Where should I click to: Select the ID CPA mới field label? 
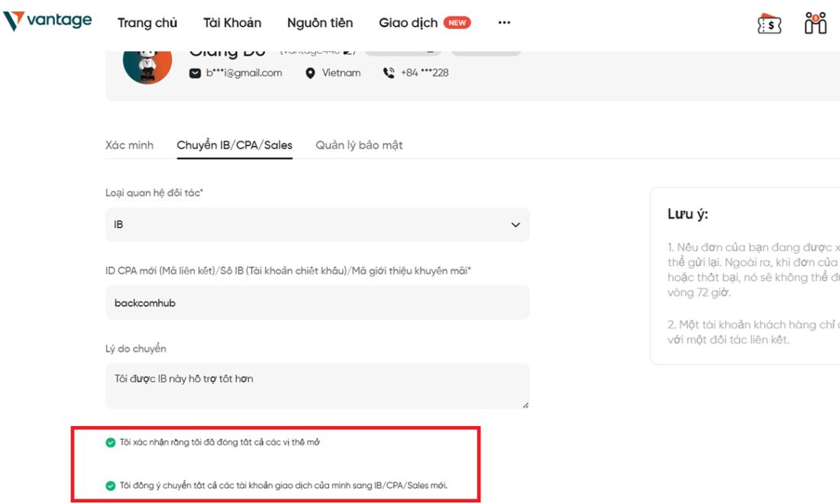(x=288, y=271)
